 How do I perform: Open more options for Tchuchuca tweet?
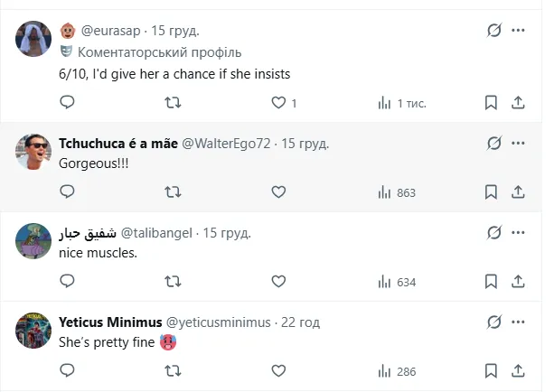[519, 143]
